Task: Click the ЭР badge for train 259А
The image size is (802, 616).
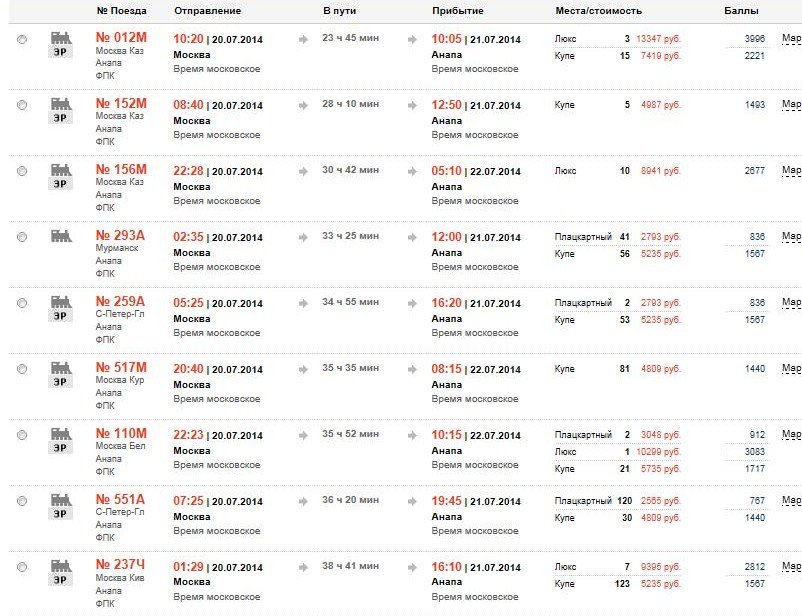Action: coord(61,315)
